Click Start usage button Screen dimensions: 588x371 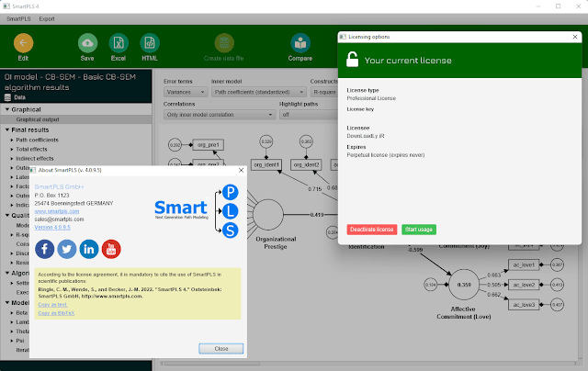click(419, 230)
